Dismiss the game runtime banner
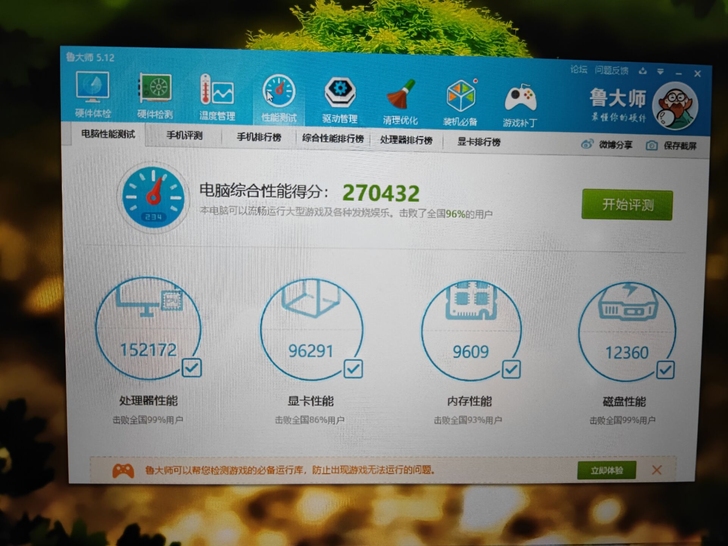 pyautogui.click(x=656, y=470)
